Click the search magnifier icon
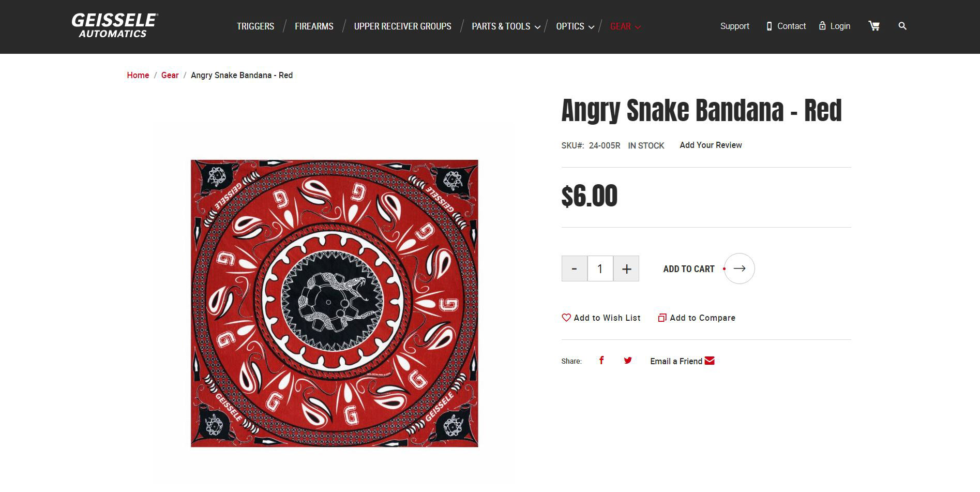The width and height of the screenshot is (980, 492). point(902,26)
